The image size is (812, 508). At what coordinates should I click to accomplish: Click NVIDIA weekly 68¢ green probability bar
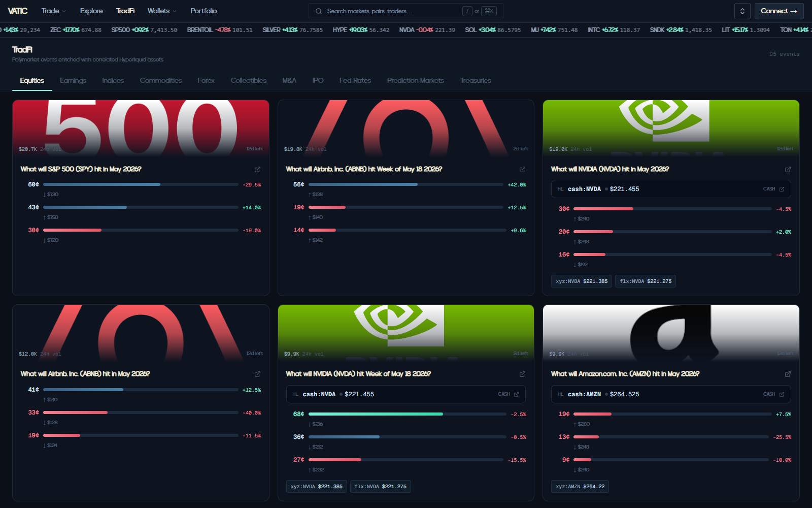pyautogui.click(x=408, y=414)
